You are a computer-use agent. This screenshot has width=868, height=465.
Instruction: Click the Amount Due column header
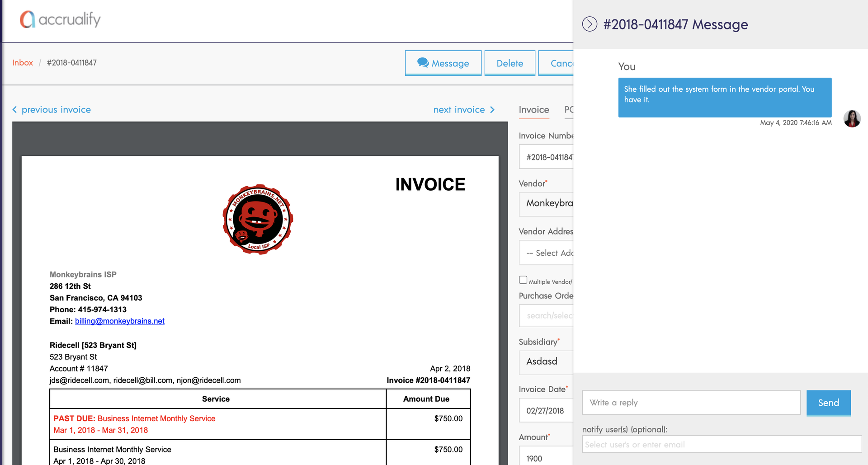pos(426,399)
